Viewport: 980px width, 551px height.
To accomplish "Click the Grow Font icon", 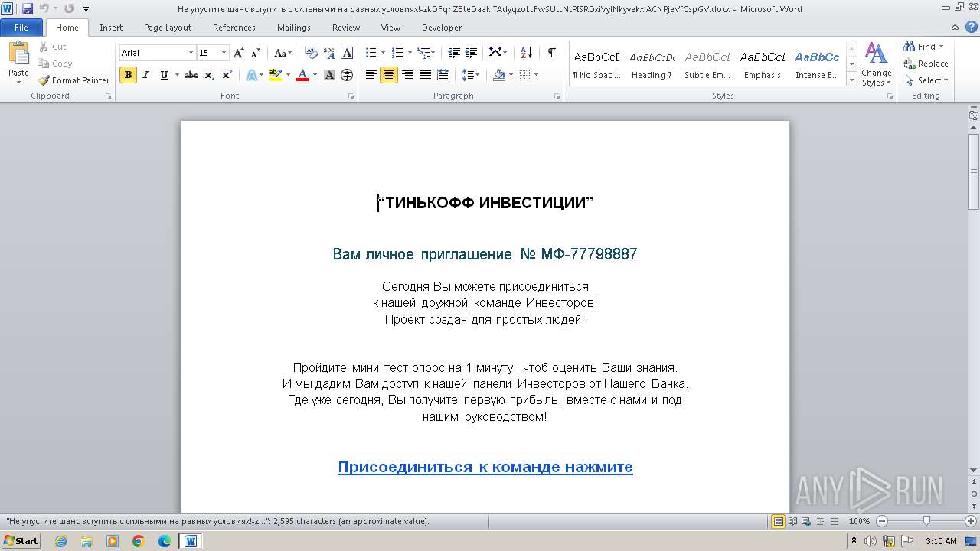I will 239,53.
